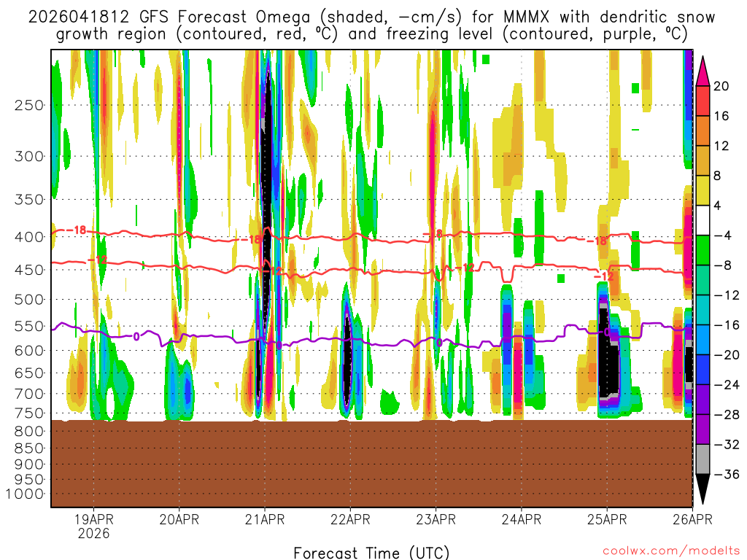Click the Forecast Time (UTC) axis title
Screen dimensions: 747x560
point(372,552)
